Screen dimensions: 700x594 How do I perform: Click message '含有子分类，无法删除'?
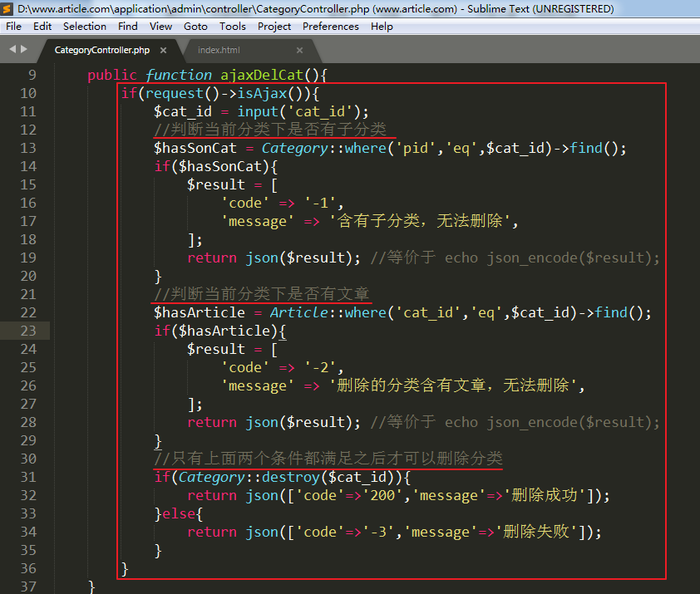[420, 221]
